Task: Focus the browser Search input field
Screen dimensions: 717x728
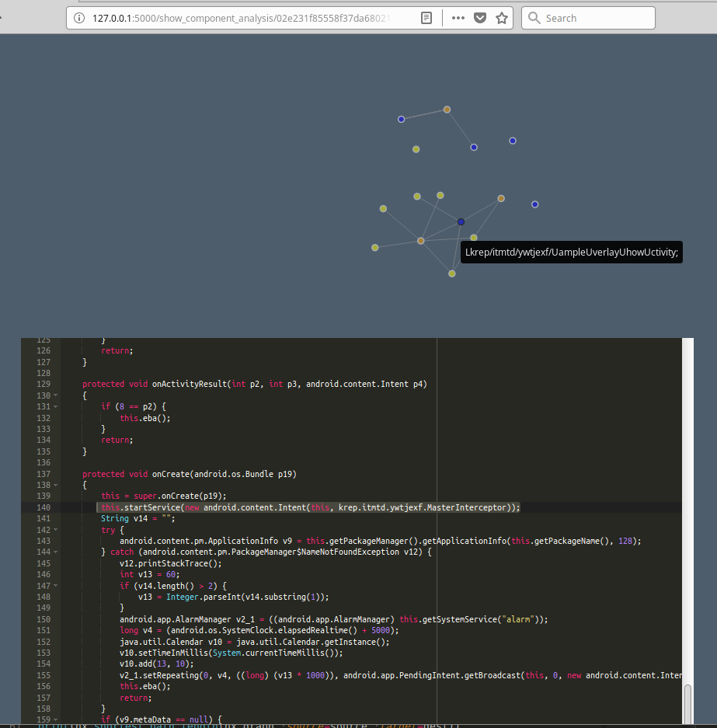Action: pyautogui.click(x=588, y=18)
